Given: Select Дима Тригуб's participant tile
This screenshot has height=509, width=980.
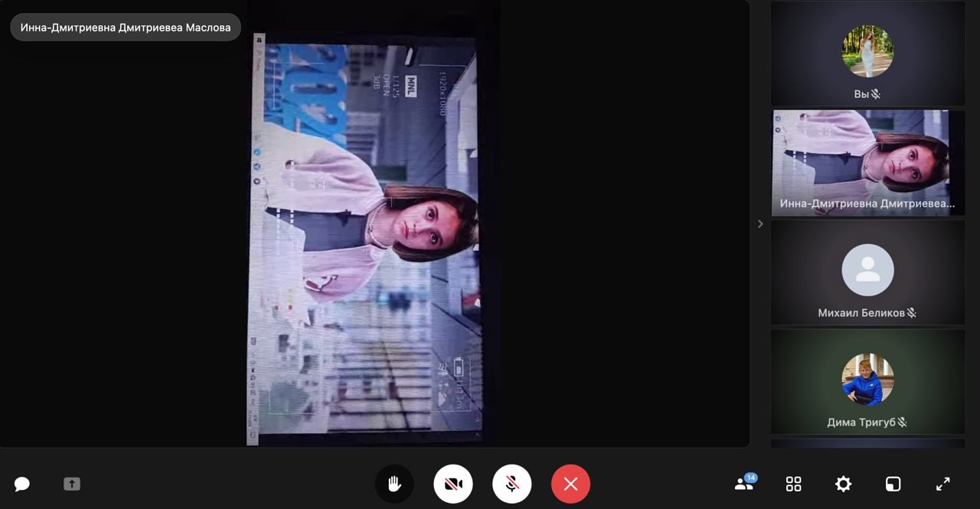Looking at the screenshot, I should point(867,382).
